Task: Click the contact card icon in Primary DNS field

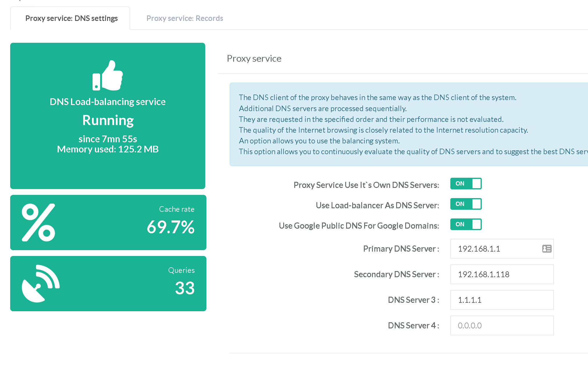Action: pyautogui.click(x=547, y=249)
